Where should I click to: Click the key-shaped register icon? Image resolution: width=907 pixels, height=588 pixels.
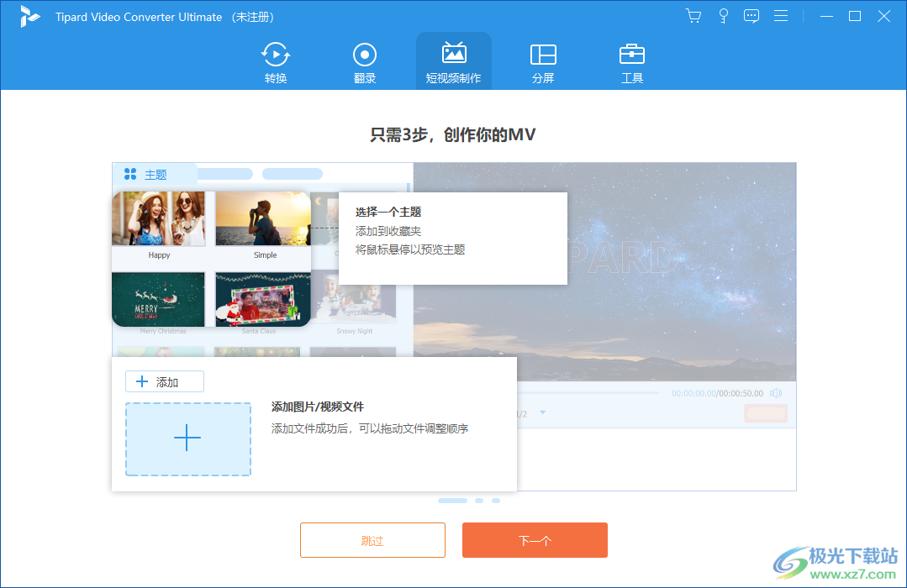(x=723, y=15)
